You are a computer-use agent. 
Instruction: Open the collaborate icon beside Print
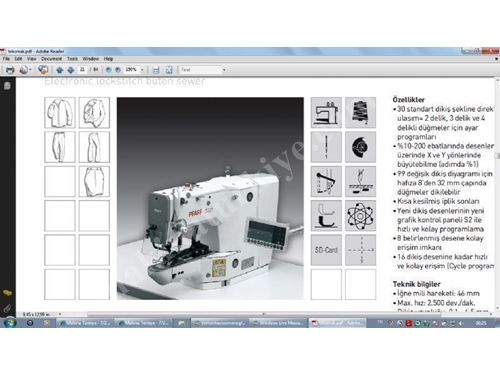[23, 70]
